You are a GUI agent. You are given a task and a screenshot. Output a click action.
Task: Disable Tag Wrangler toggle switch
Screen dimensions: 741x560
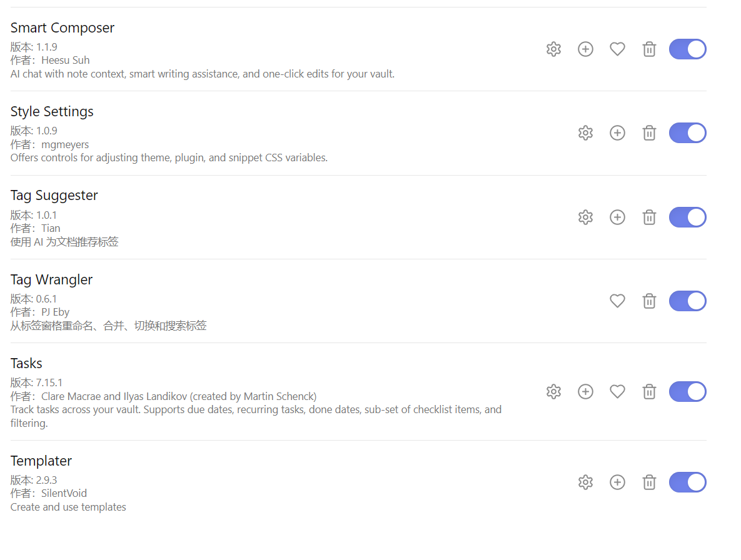tap(688, 301)
